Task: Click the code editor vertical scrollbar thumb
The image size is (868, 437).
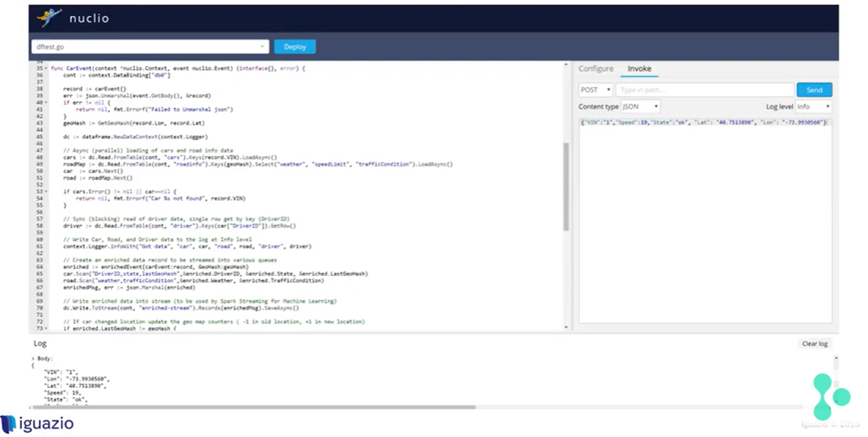Action: [x=566, y=186]
